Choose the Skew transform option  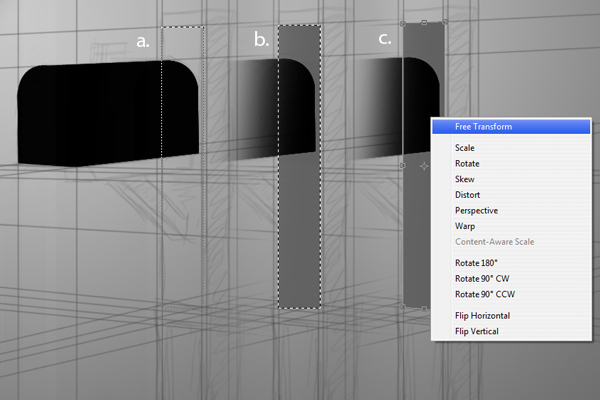point(511,179)
